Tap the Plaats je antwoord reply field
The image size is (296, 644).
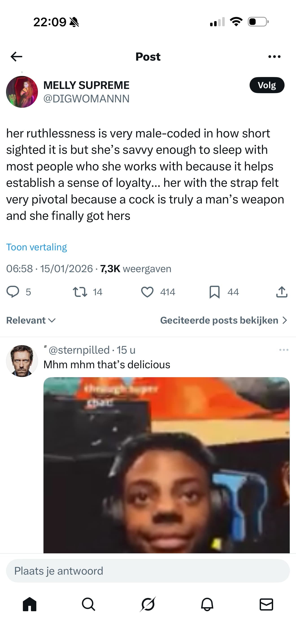coord(148,571)
